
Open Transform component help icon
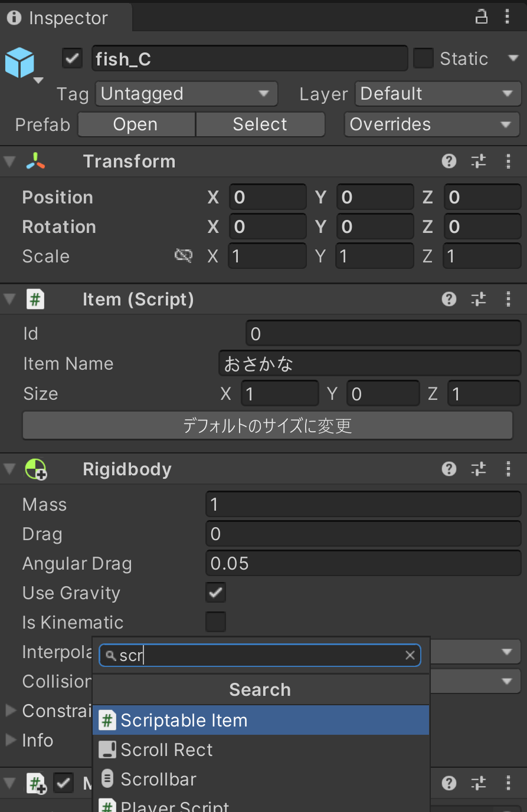click(449, 161)
